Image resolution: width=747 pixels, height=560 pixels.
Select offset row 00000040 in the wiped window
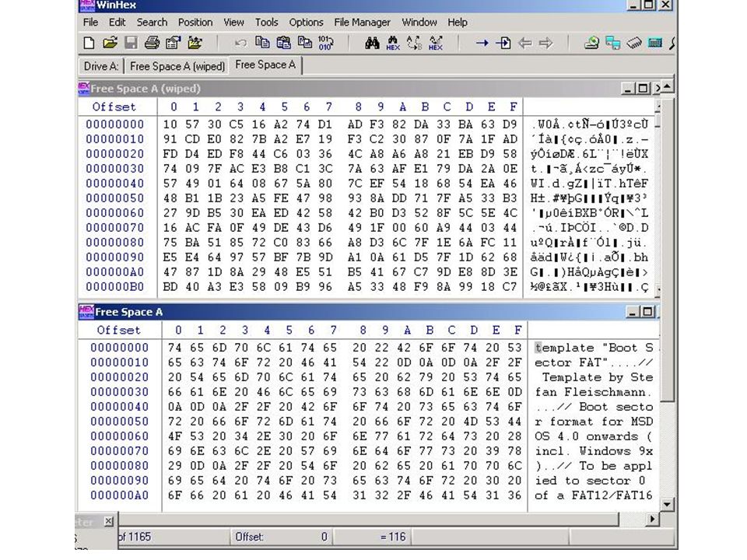pyautogui.click(x=115, y=184)
